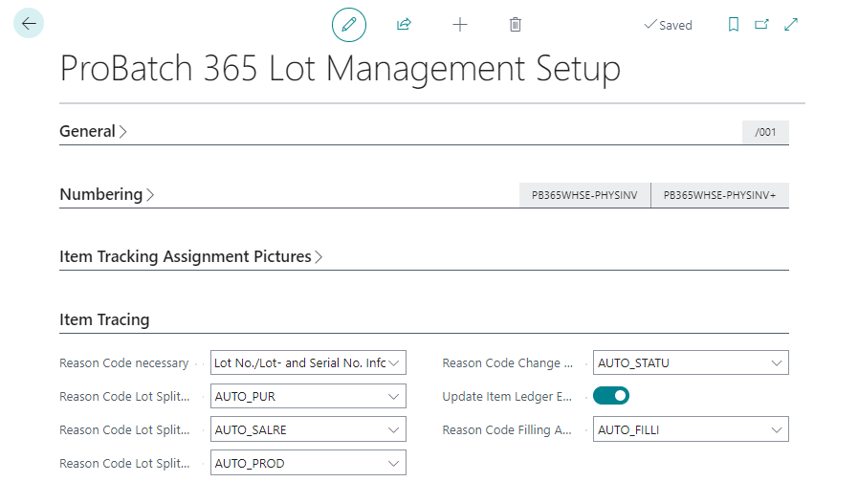Screen dimensions: 858x504
Task: Click the expand full-width arrows icon
Action: coord(791,25)
